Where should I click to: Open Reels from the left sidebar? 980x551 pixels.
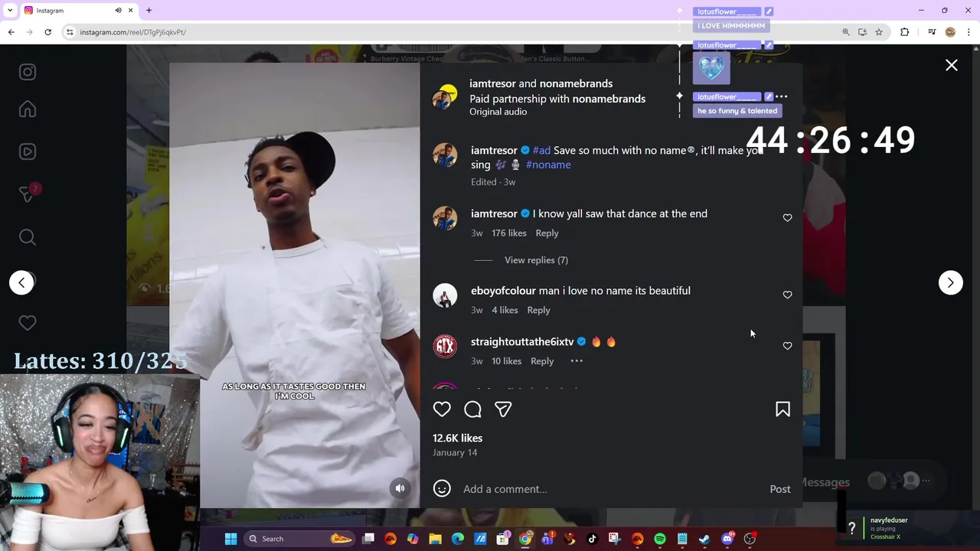click(x=28, y=152)
